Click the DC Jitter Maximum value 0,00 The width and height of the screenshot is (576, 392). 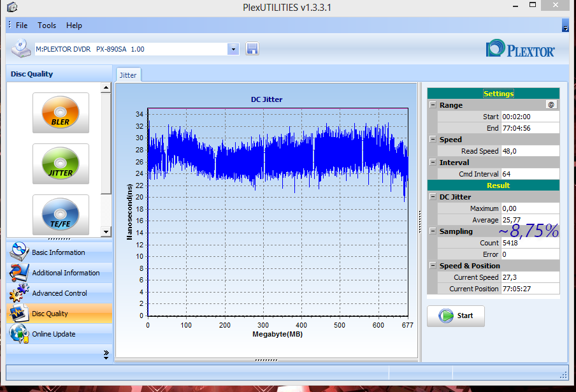click(530, 208)
